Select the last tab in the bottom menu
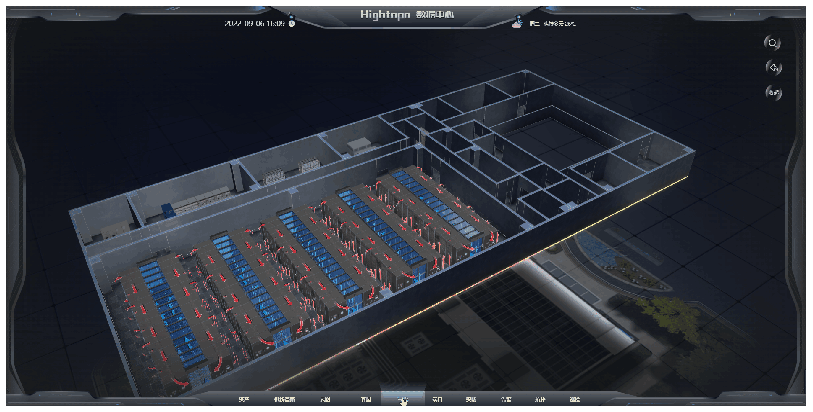 click(574, 400)
